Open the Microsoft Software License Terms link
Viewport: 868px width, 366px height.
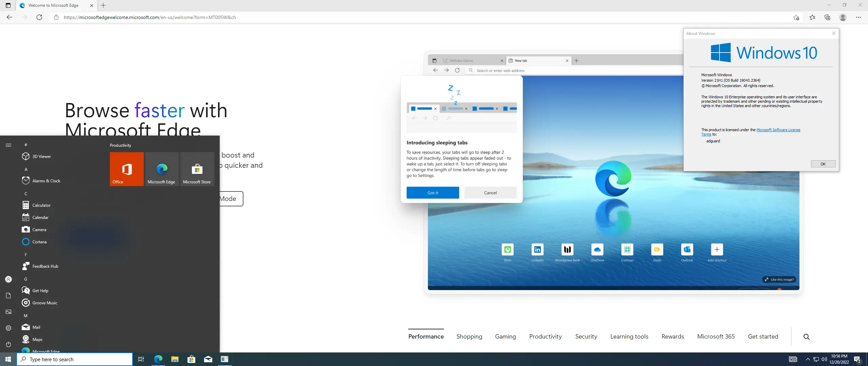coord(778,130)
